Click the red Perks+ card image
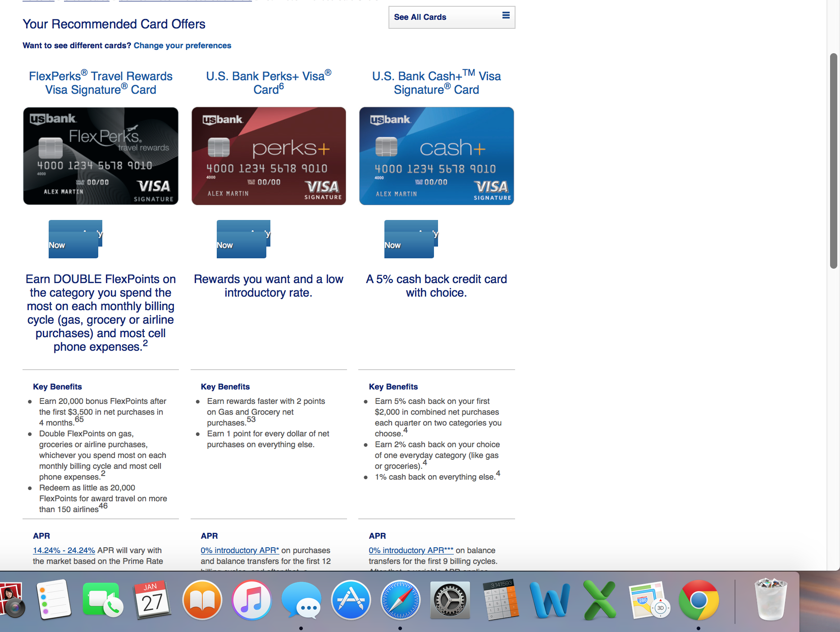The image size is (840, 632). [x=269, y=156]
